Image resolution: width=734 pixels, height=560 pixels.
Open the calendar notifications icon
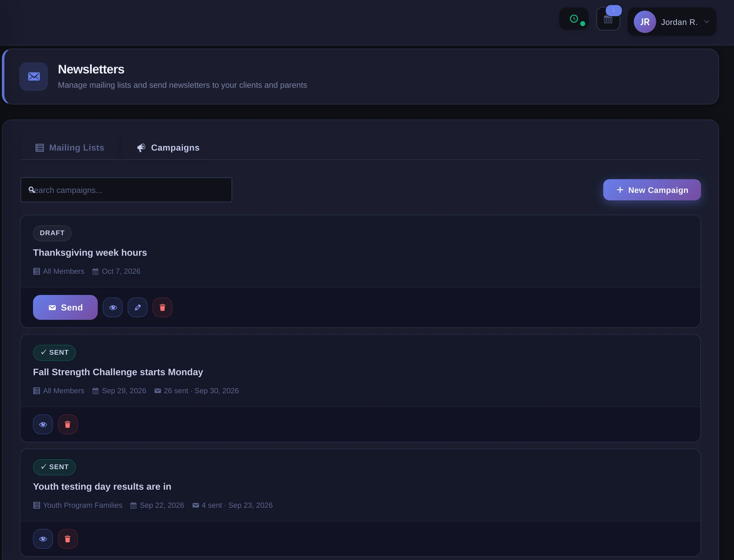tap(608, 19)
